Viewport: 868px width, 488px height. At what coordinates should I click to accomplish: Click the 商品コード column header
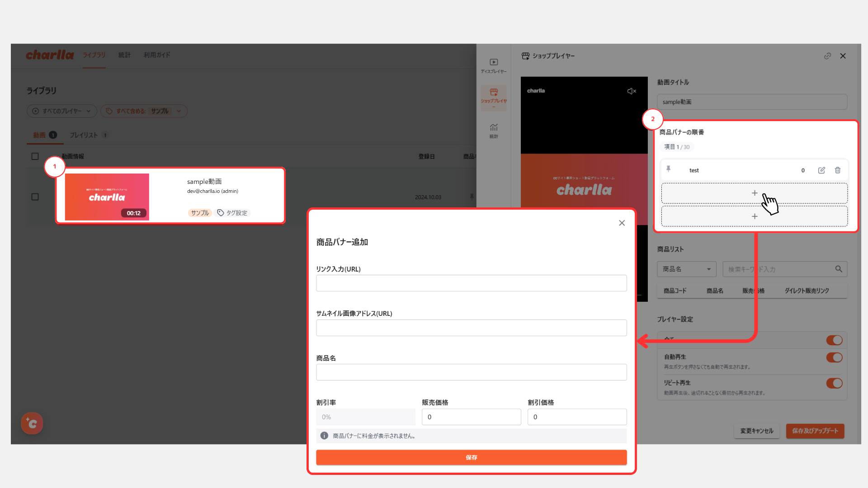point(675,291)
